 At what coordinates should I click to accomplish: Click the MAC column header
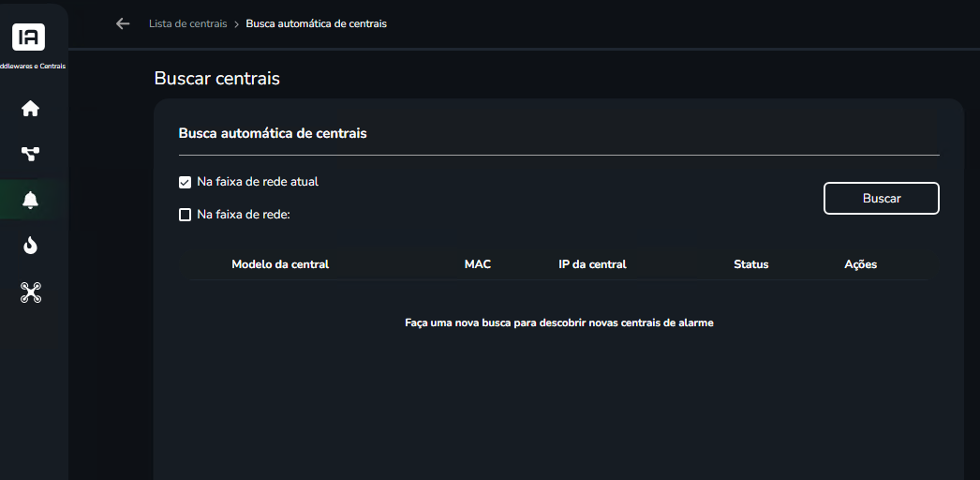coord(478,264)
